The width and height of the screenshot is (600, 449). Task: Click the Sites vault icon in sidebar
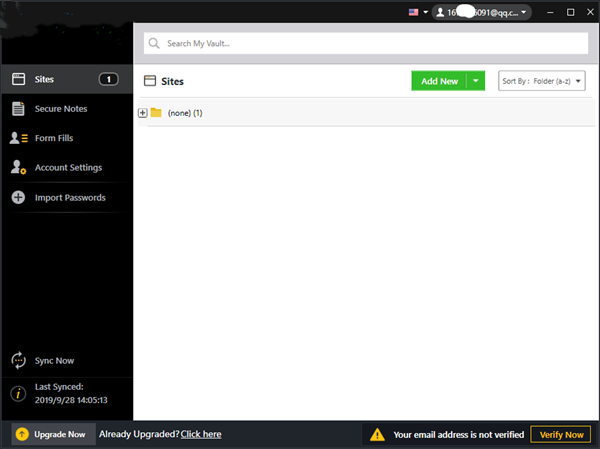tap(18, 79)
